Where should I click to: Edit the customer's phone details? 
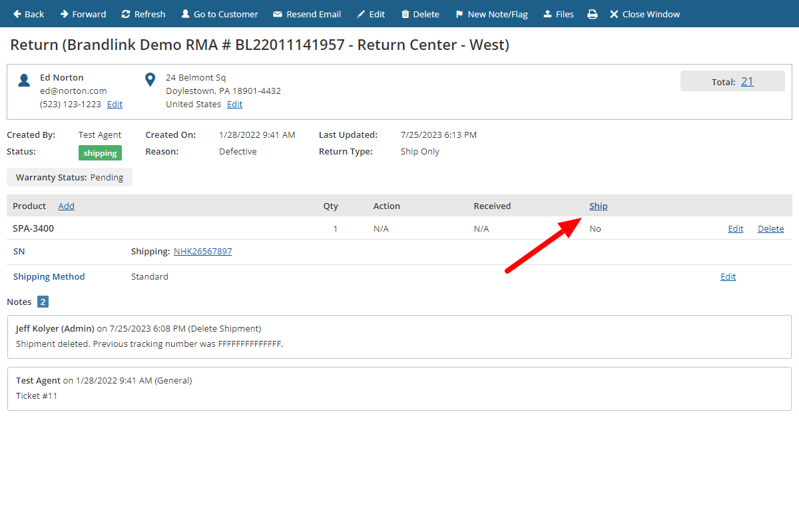114,104
